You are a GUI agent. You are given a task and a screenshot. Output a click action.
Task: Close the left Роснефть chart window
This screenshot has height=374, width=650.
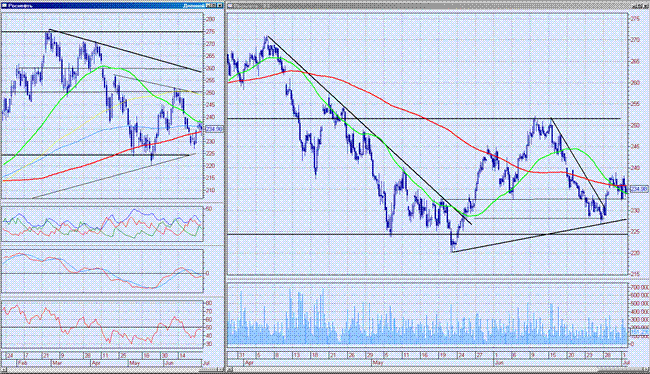pyautogui.click(x=220, y=5)
